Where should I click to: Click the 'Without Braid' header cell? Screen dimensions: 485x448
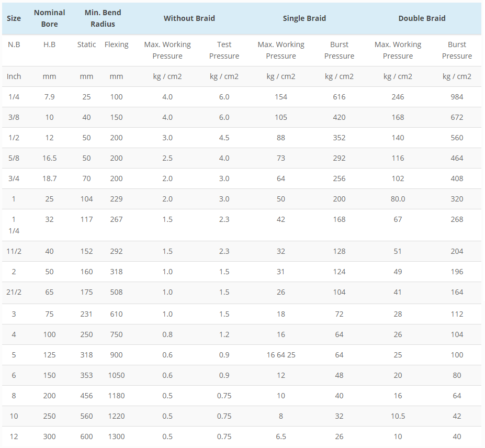189,18
